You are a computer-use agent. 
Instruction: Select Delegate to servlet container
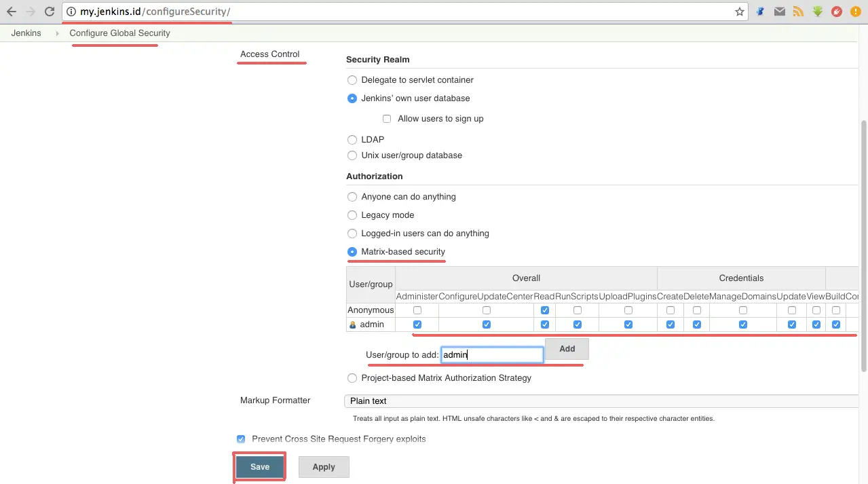click(x=352, y=80)
